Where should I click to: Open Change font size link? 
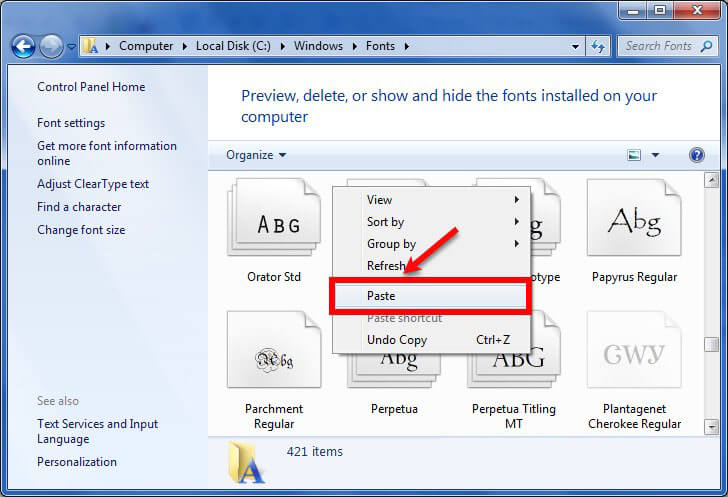click(81, 230)
